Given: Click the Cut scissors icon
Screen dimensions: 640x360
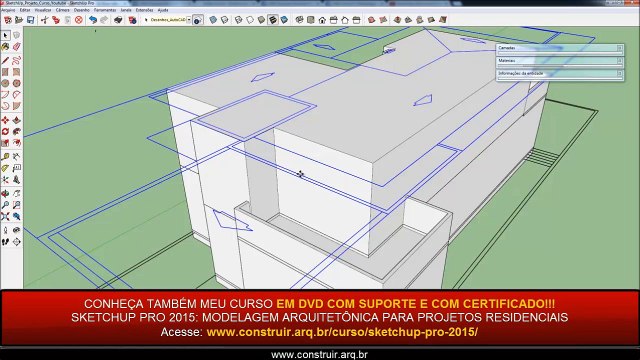Looking at the screenshot, I should (x=44, y=20).
